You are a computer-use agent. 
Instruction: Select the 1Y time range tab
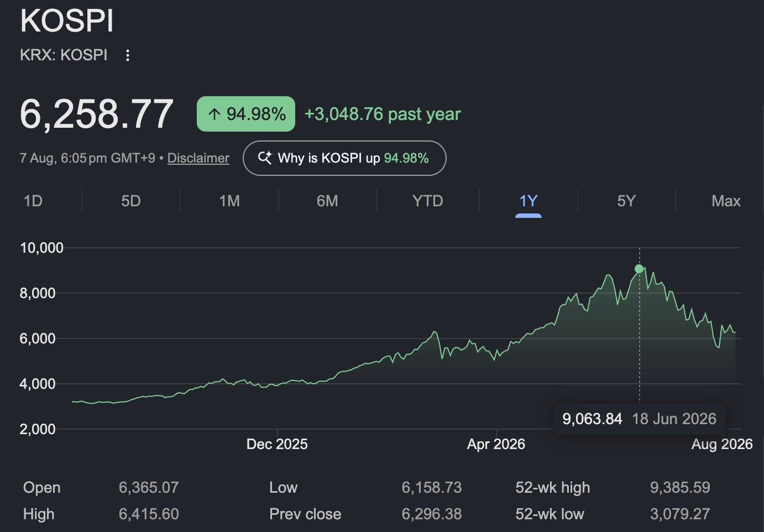point(528,201)
